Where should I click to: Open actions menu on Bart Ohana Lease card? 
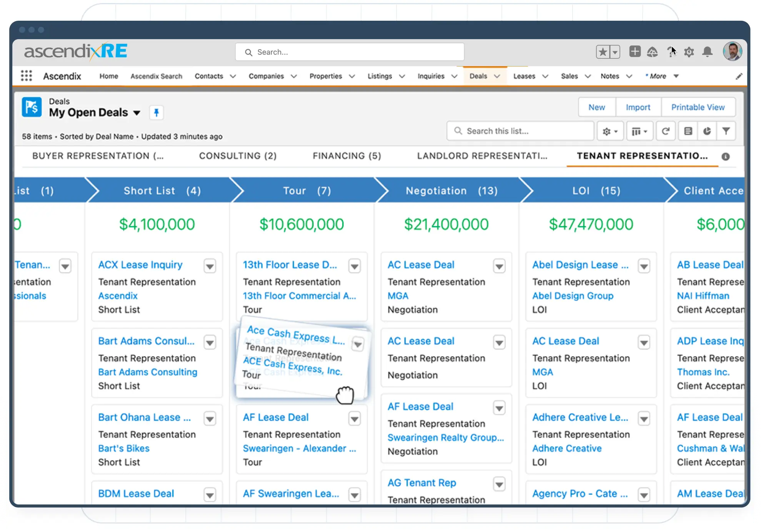pyautogui.click(x=210, y=419)
